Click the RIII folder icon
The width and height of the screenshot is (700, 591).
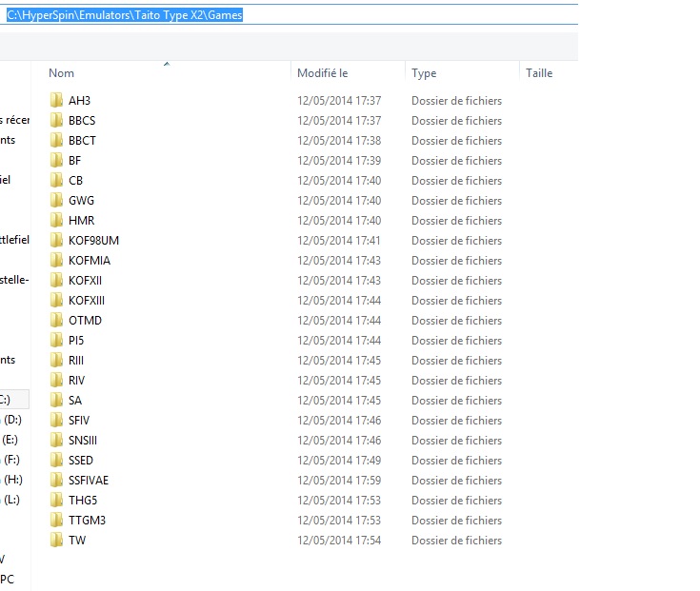[56, 360]
